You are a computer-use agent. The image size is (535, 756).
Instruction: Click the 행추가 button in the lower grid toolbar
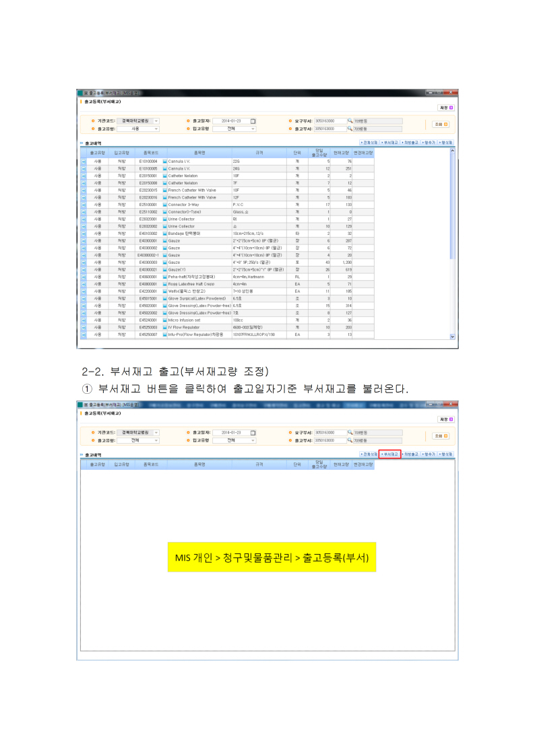point(429,454)
